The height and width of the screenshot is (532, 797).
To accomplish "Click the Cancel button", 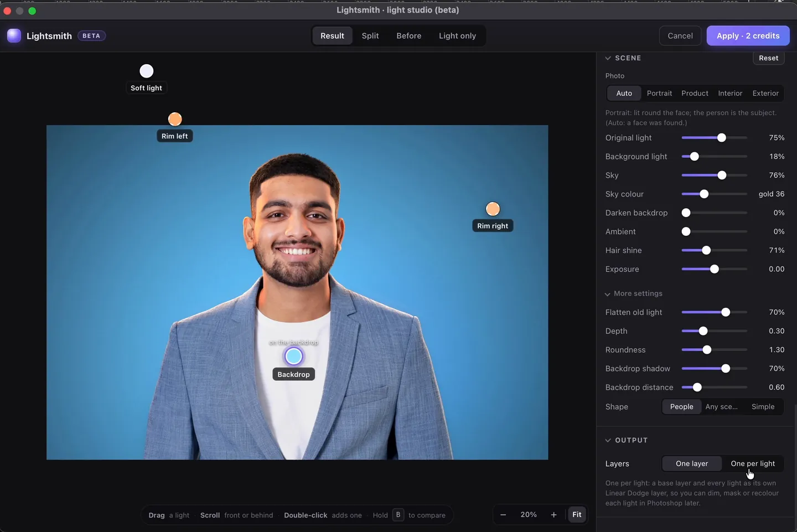I will pyautogui.click(x=680, y=36).
